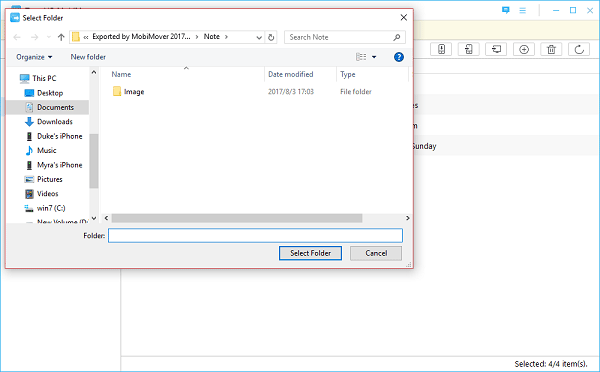600x372 pixels.
Task: Go forward in Select Folder dialog
Action: pos(34,37)
